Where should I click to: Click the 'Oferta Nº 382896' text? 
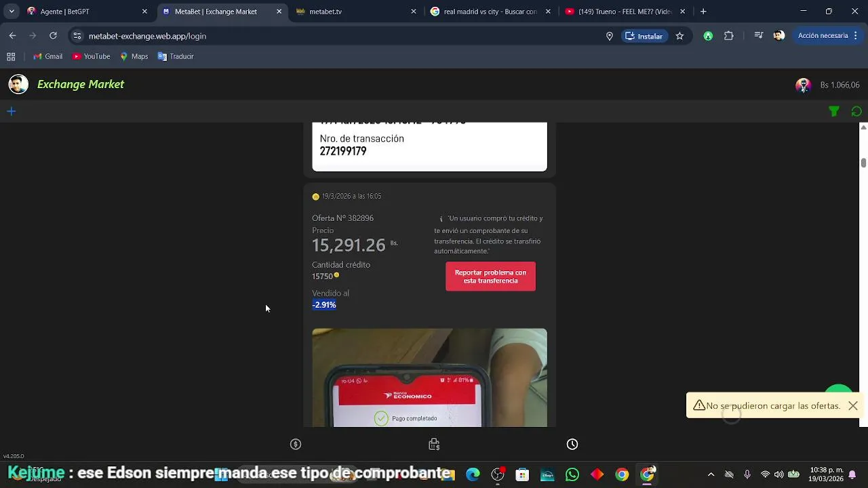point(342,218)
